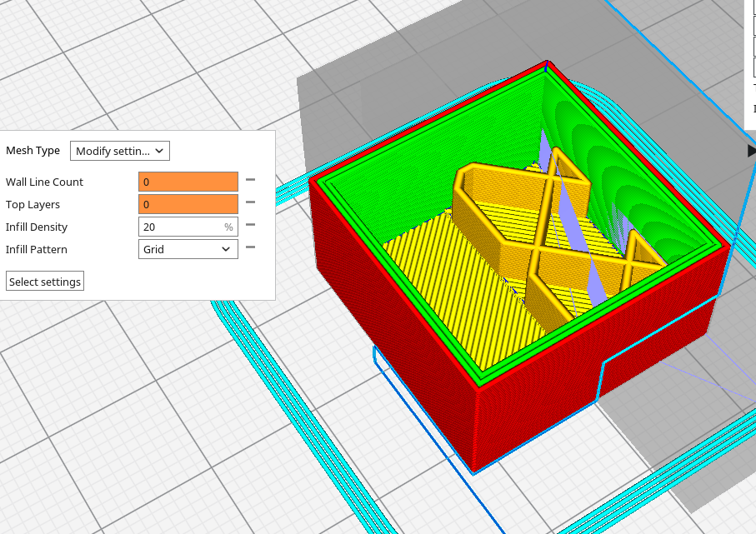Viewport: 756px width, 534px height.
Task: Edit the Wall Line Count field
Action: tap(188, 182)
